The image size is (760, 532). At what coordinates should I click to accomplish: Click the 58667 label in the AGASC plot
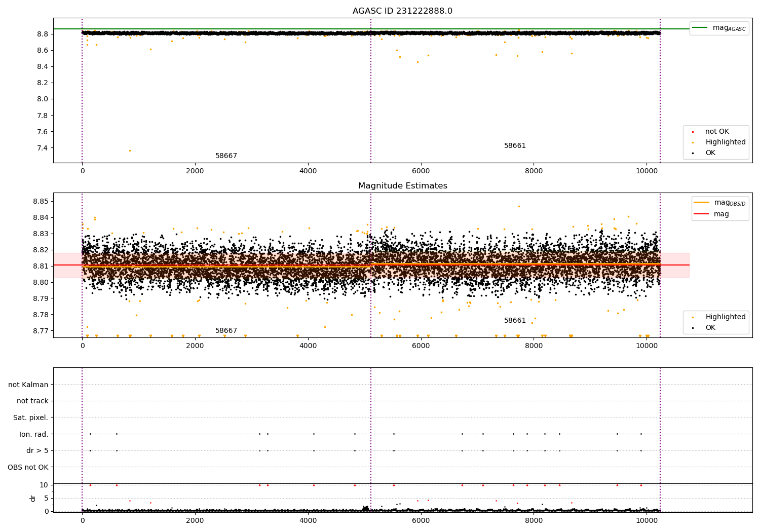(x=226, y=156)
